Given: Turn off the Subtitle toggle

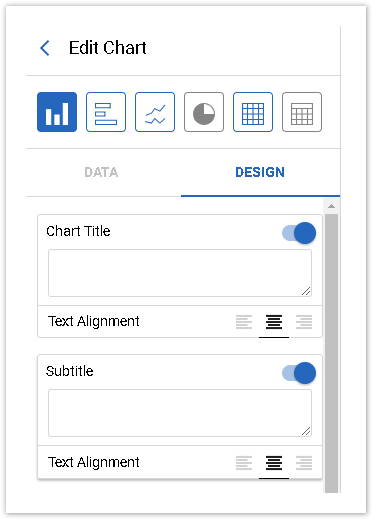Looking at the screenshot, I should [299, 373].
